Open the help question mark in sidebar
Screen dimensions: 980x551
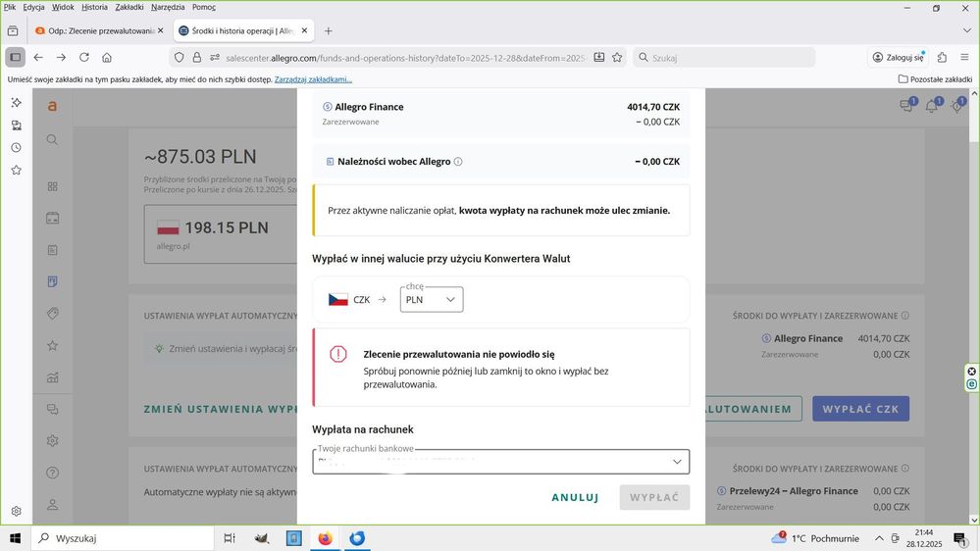point(52,473)
